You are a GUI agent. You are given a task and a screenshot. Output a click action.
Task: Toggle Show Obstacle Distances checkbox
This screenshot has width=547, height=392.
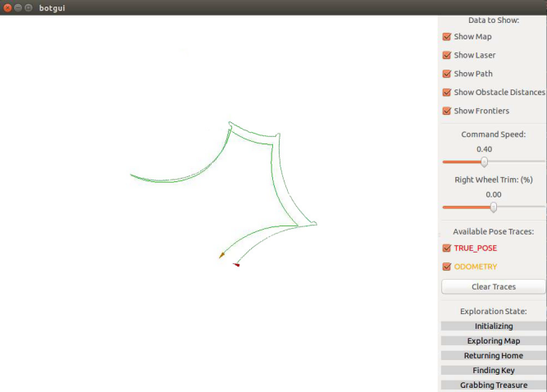pyautogui.click(x=446, y=93)
